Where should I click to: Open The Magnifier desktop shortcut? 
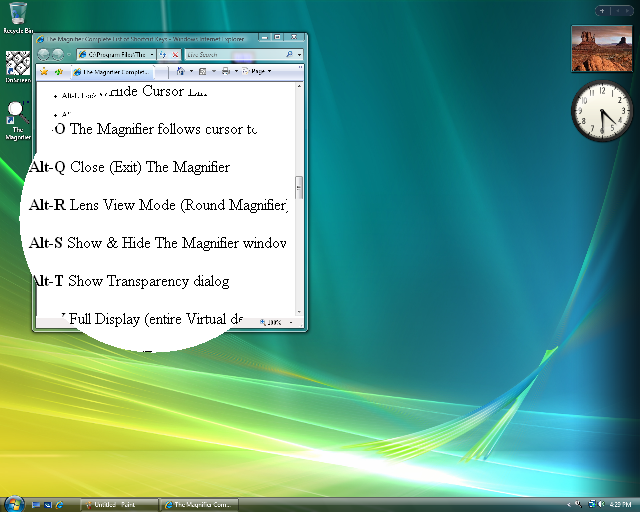[18, 118]
